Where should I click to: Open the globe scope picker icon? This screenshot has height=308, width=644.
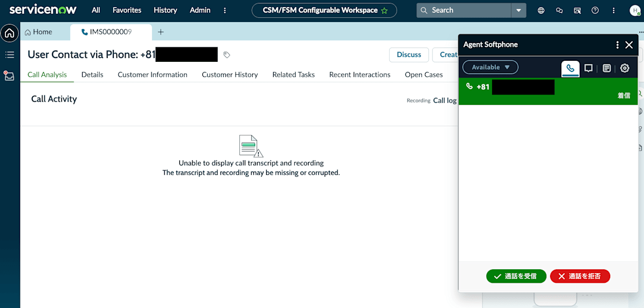coord(541,10)
